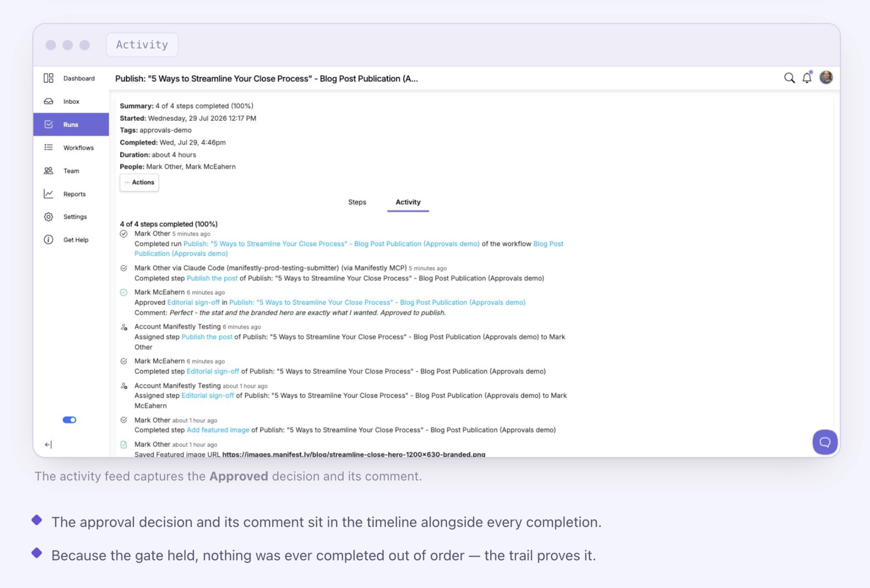Click check icon beside Editorial sign-off completion
Image resolution: width=870 pixels, height=588 pixels.
[x=124, y=361]
